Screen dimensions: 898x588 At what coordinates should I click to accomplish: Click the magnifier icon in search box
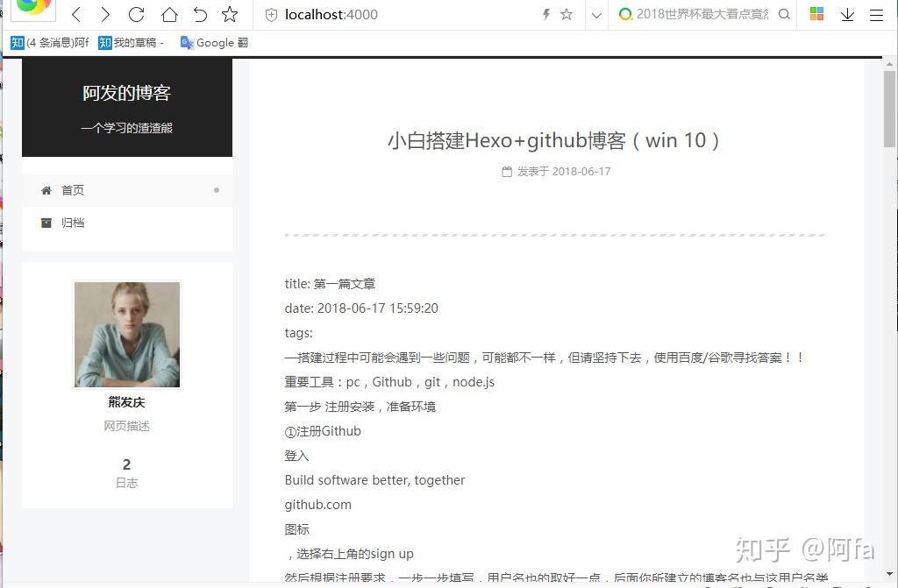783,14
